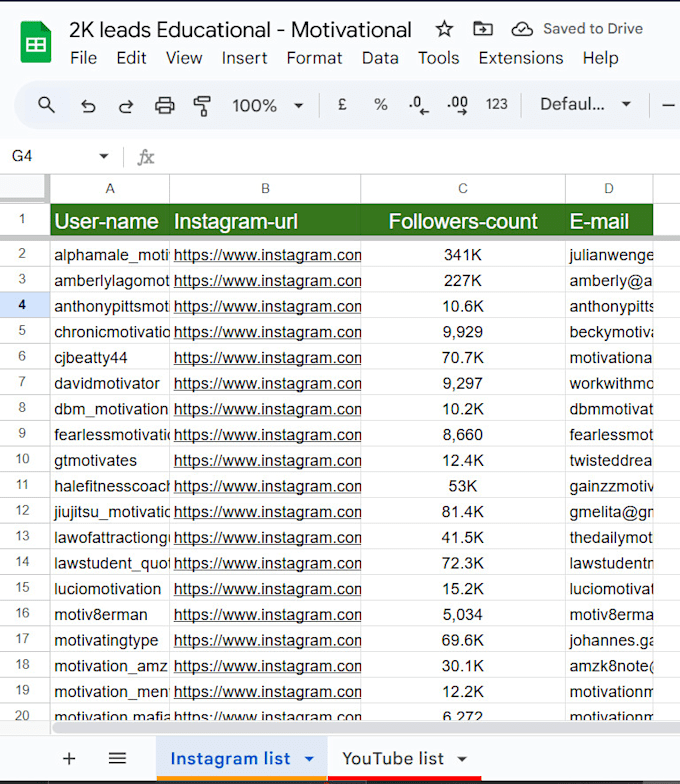The height and width of the screenshot is (784, 680).
Task: Open the Instagram link for davidmotivator
Action: coord(267,384)
